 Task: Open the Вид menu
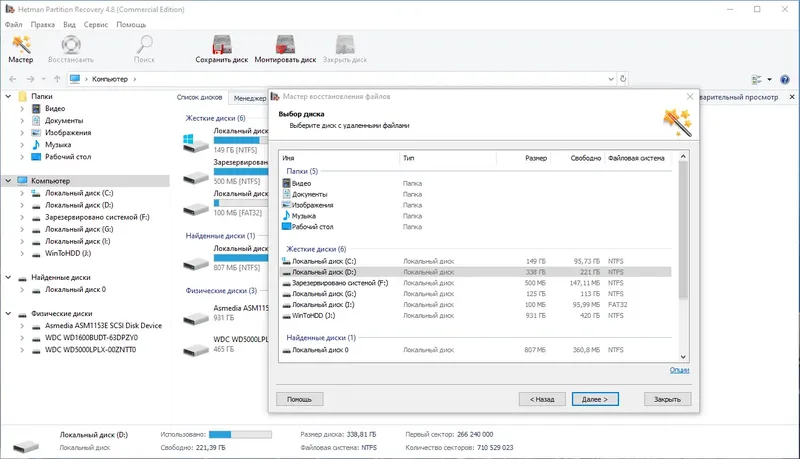[x=69, y=24]
